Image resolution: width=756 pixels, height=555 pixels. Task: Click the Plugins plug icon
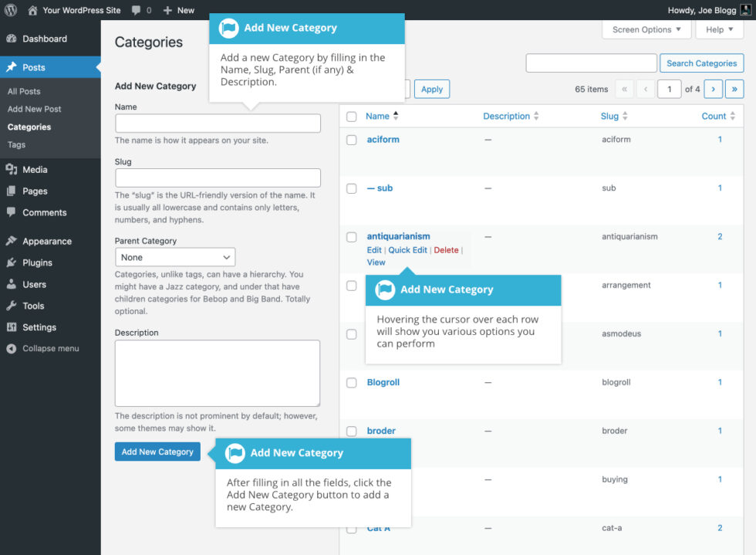(12, 262)
